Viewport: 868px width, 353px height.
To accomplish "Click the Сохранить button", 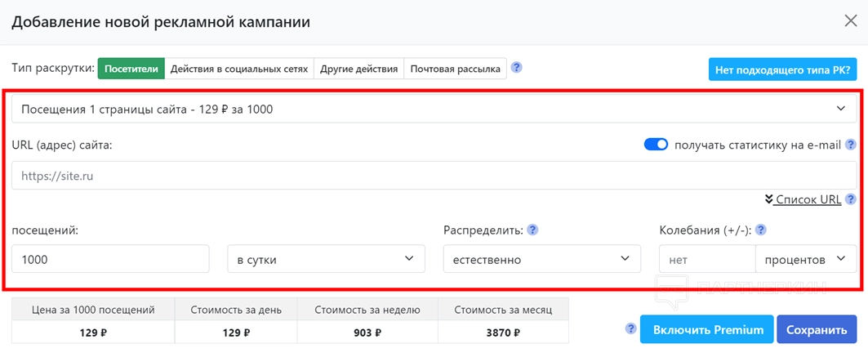I will (817, 330).
